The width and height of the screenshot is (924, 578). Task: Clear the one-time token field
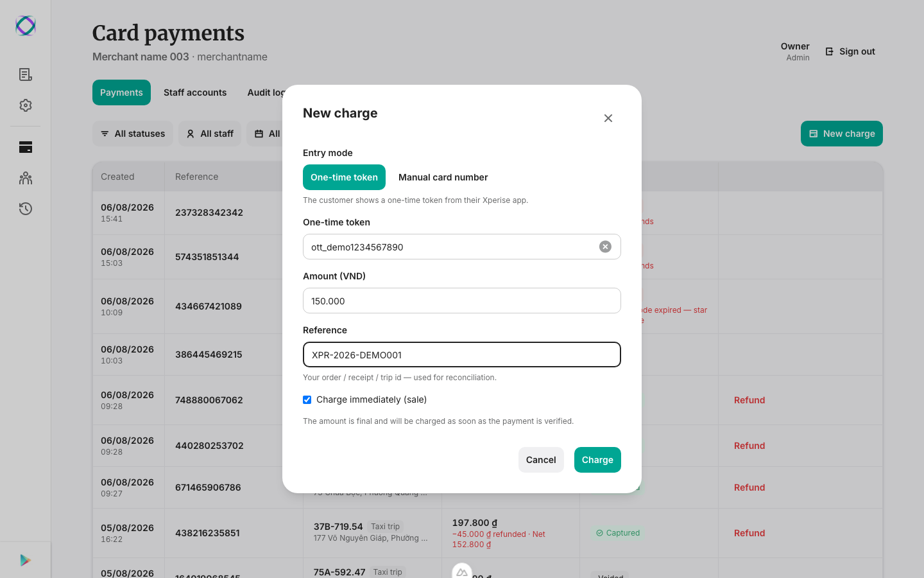605,247
